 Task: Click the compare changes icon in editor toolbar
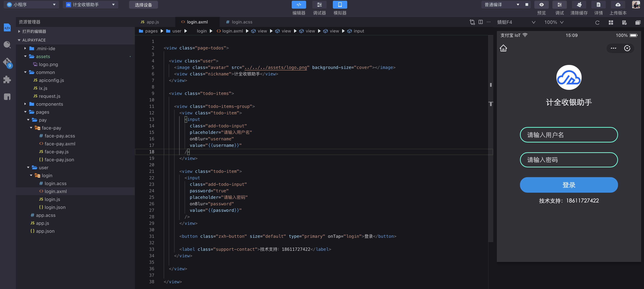tap(472, 22)
